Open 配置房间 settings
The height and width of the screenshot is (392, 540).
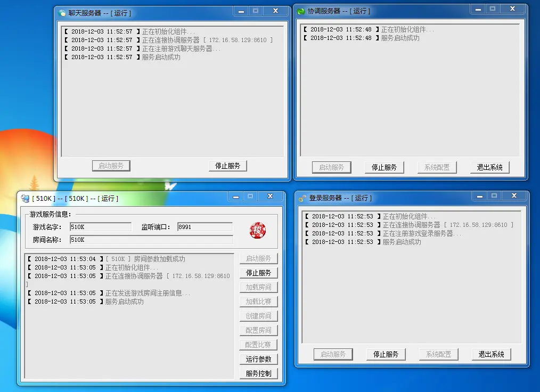click(x=259, y=330)
